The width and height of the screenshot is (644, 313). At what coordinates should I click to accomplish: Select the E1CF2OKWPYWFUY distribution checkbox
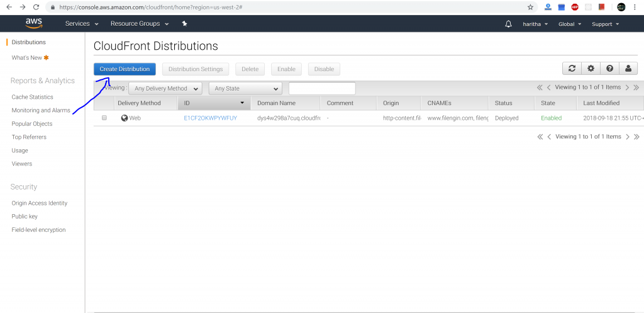[x=104, y=118]
